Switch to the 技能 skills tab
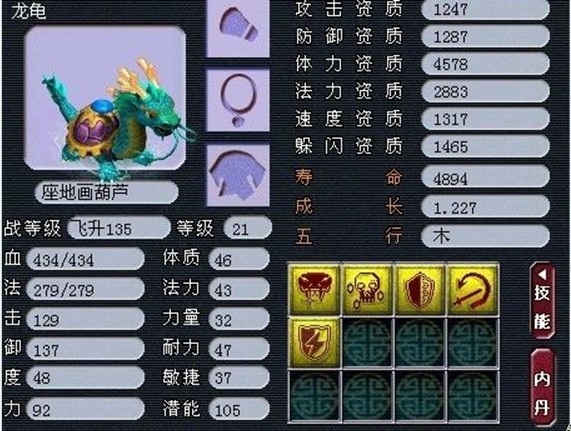571x431 pixels. [543, 301]
